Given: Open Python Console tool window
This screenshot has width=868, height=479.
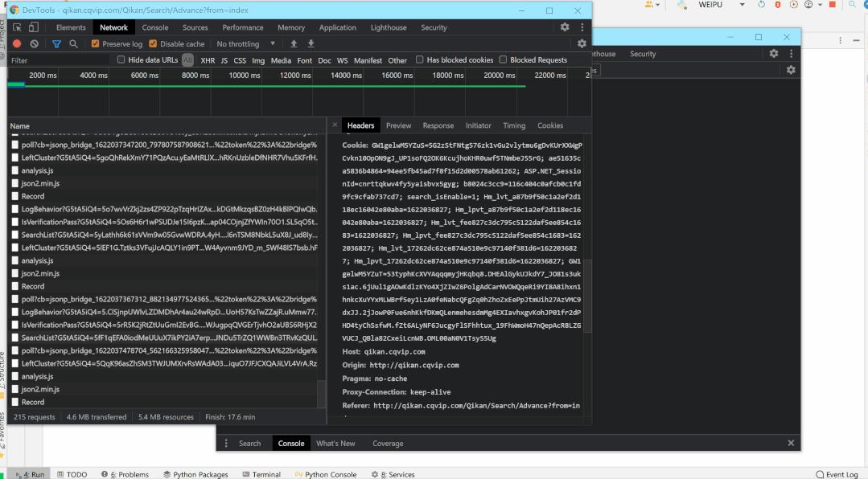Looking at the screenshot, I should (326, 474).
